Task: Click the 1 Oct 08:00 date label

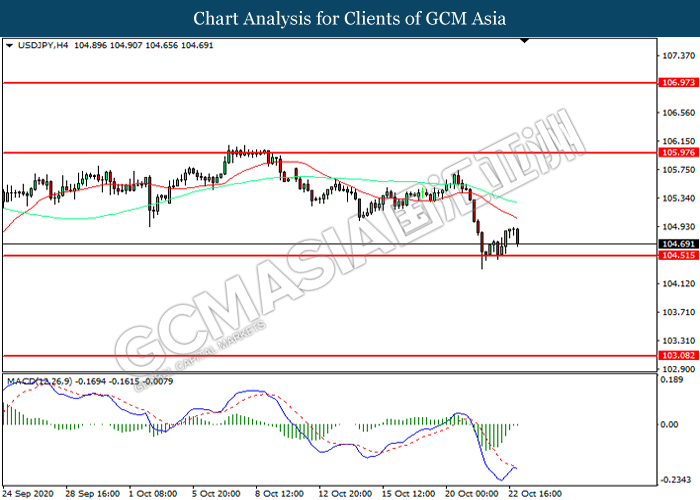Action: point(153,494)
